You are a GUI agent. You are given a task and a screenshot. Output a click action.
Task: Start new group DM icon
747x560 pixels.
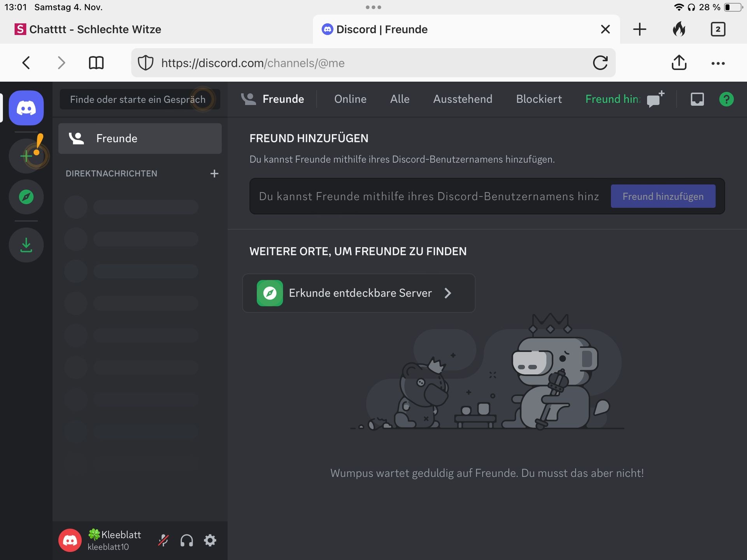(x=655, y=99)
